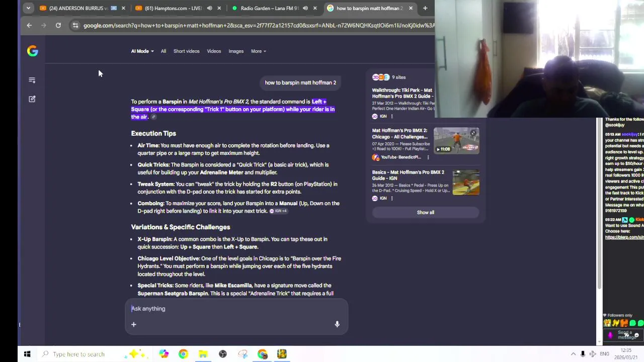Image resolution: width=644 pixels, height=362 pixels.
Task: Open the second Chrome taskbar icon
Action: click(x=263, y=354)
